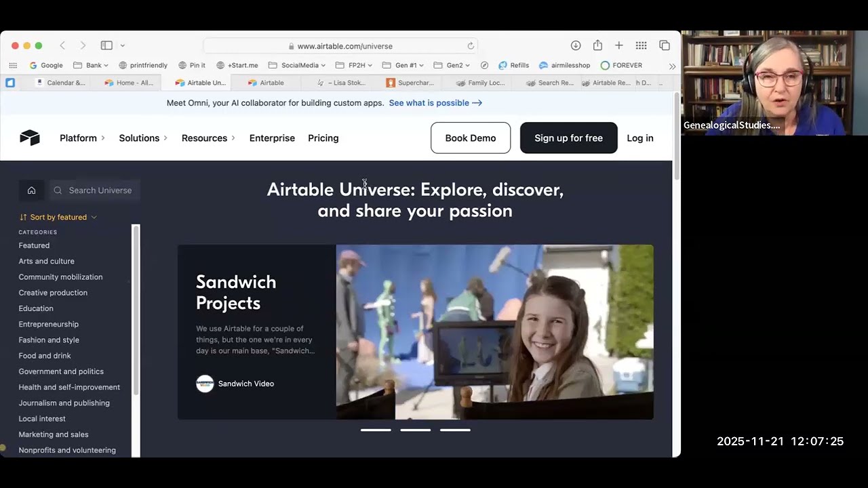Go to Universe home icon
868x488 pixels.
click(x=31, y=190)
